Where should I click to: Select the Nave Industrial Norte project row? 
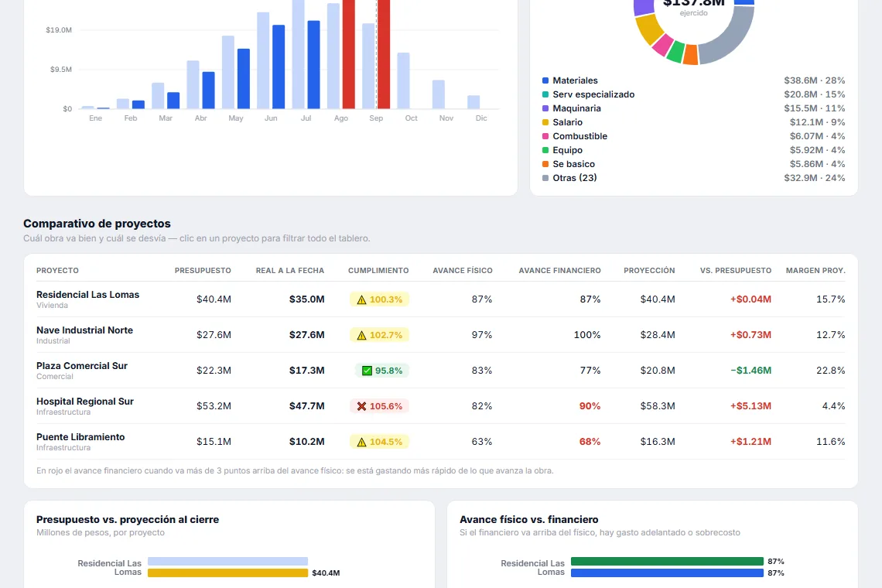click(x=440, y=335)
